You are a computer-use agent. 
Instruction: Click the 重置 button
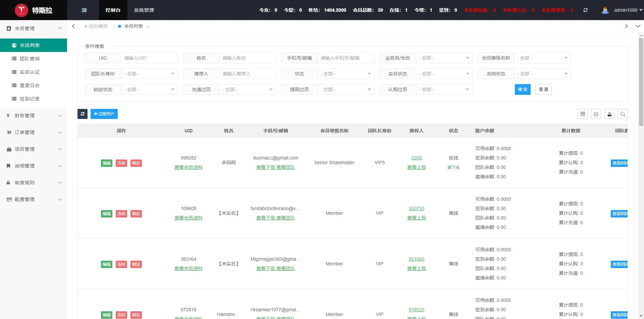pyautogui.click(x=543, y=89)
